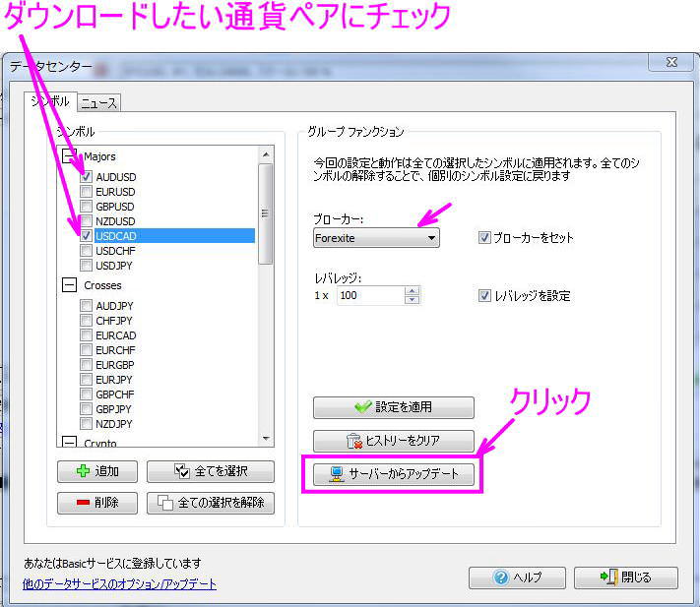Screen dimensions: 700x607
Task: Click the door icon on 閉じる button
Action: pyautogui.click(x=608, y=577)
